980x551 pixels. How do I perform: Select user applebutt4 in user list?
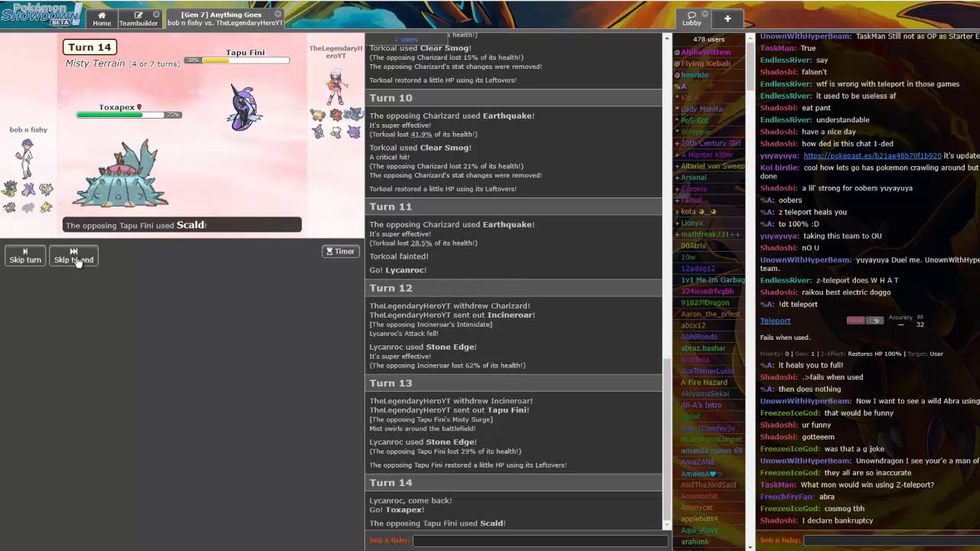(699, 519)
